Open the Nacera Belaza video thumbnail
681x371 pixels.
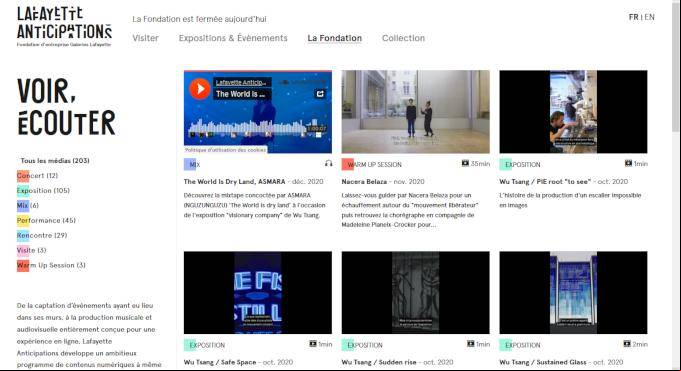pos(416,112)
